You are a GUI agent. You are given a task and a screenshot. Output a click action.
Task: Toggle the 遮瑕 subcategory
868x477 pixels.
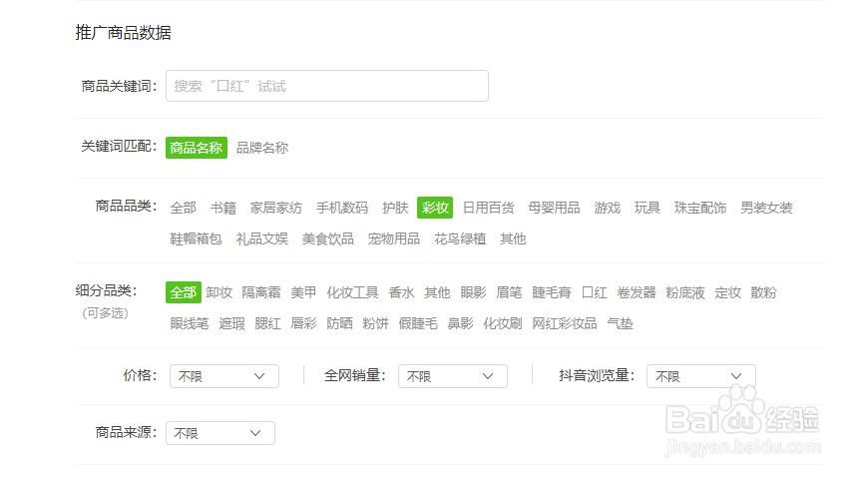pos(231,323)
